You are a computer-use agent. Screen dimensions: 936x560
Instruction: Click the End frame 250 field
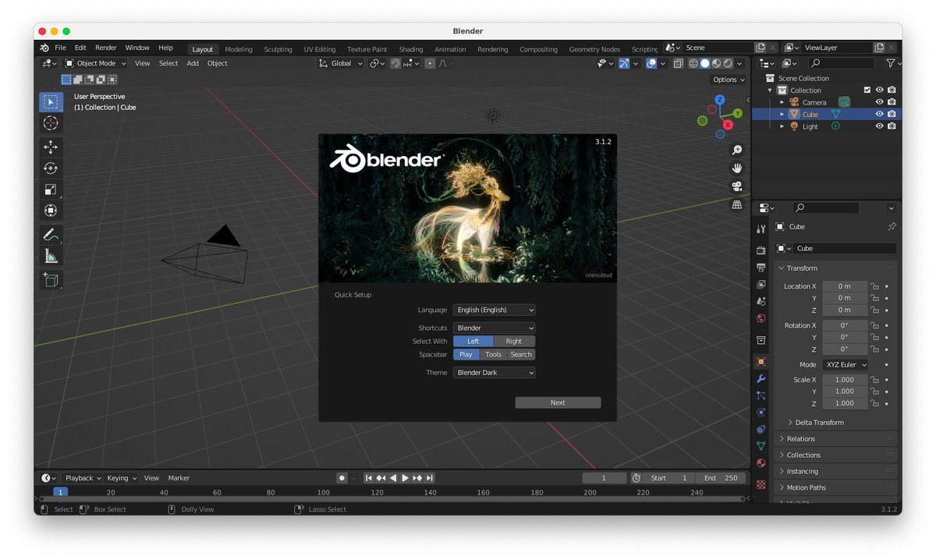click(720, 477)
